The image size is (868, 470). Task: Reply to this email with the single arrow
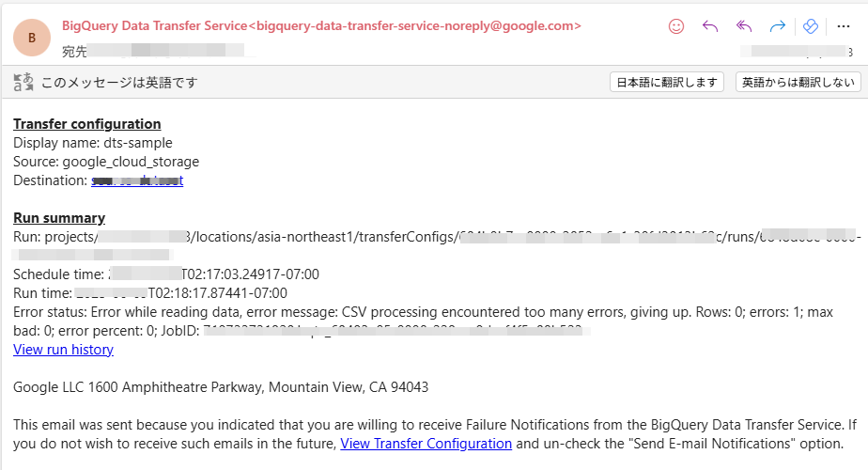710,26
